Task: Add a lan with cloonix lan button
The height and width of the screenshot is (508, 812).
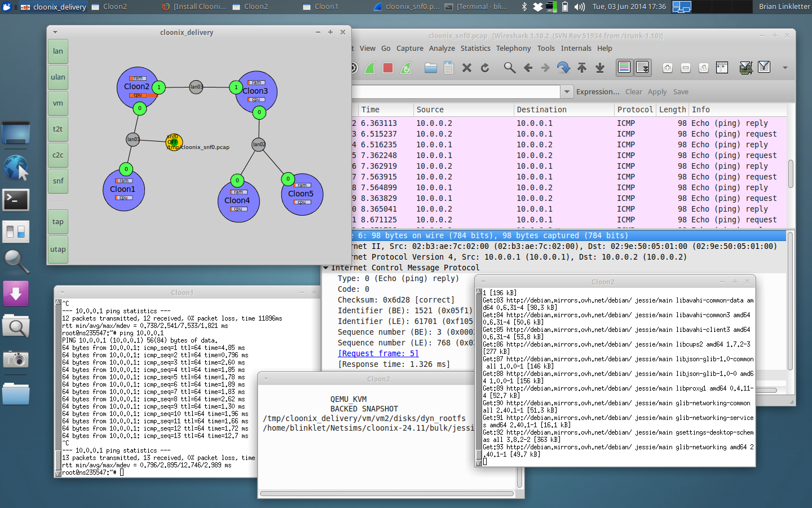Action: click(x=58, y=51)
